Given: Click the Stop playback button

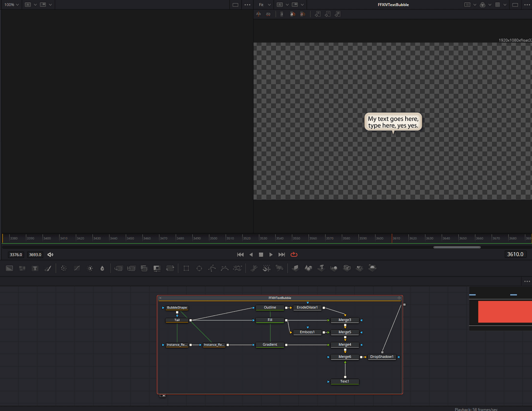Looking at the screenshot, I should click(x=261, y=254).
